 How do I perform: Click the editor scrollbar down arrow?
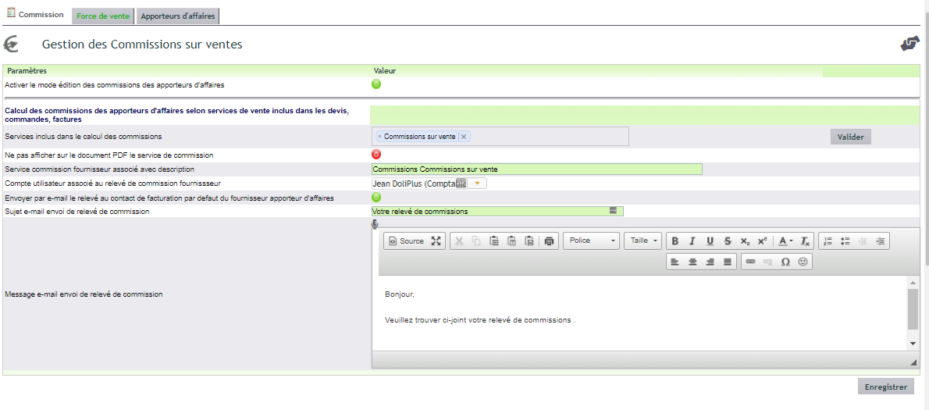pyautogui.click(x=913, y=344)
